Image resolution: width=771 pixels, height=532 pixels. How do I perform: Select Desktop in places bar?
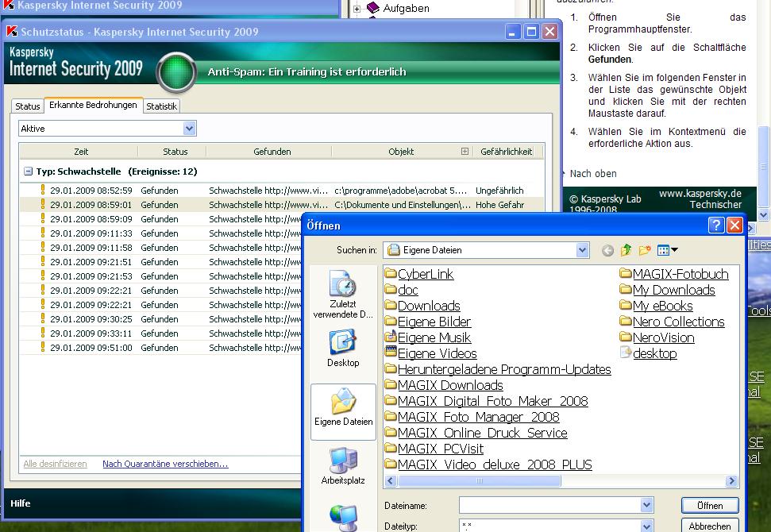[x=343, y=349]
